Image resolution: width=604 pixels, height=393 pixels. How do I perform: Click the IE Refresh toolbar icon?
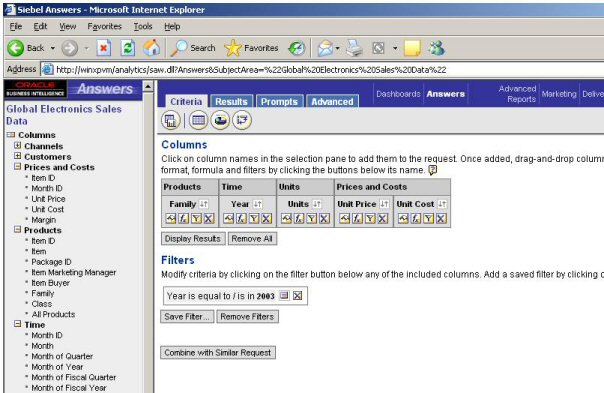[127, 48]
